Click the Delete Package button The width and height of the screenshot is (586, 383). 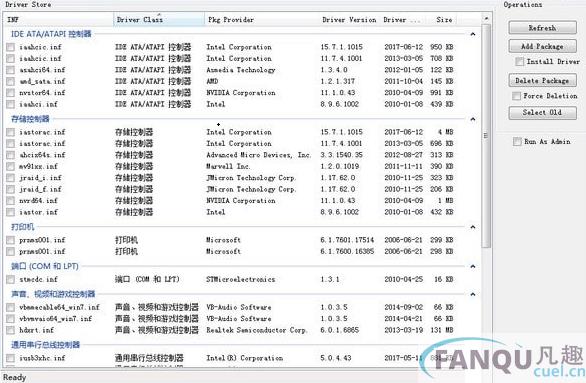[542, 81]
